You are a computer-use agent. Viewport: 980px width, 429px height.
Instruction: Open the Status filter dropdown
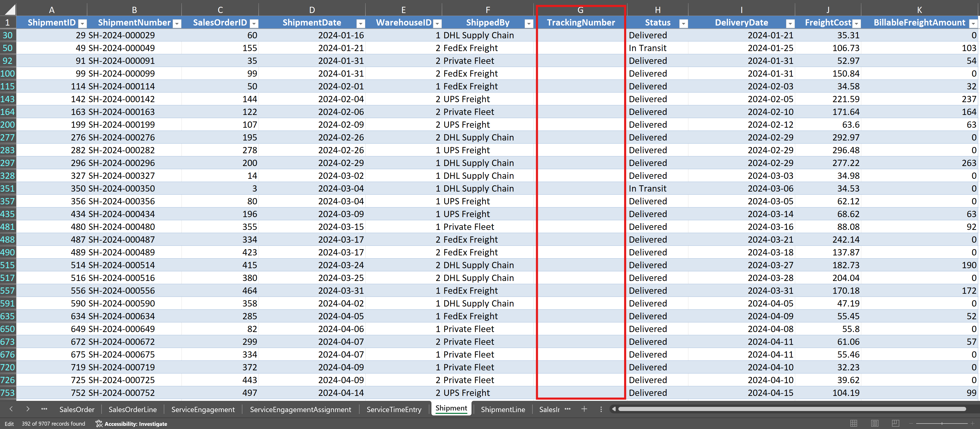click(x=683, y=24)
